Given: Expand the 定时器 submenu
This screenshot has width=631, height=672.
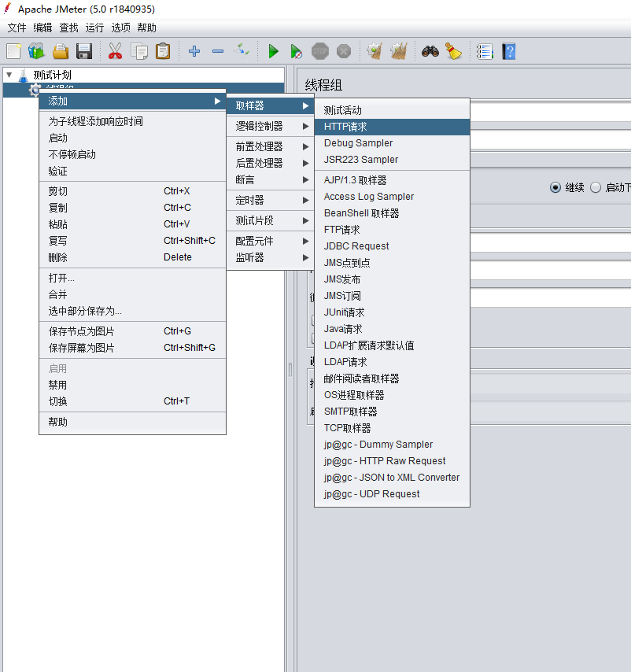Looking at the screenshot, I should click(271, 200).
